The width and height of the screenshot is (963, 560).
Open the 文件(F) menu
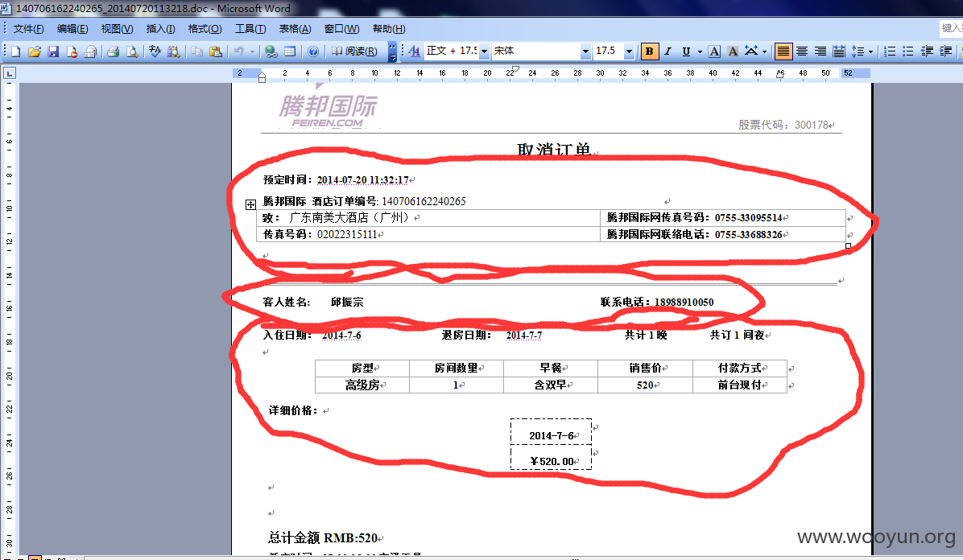tap(28, 29)
